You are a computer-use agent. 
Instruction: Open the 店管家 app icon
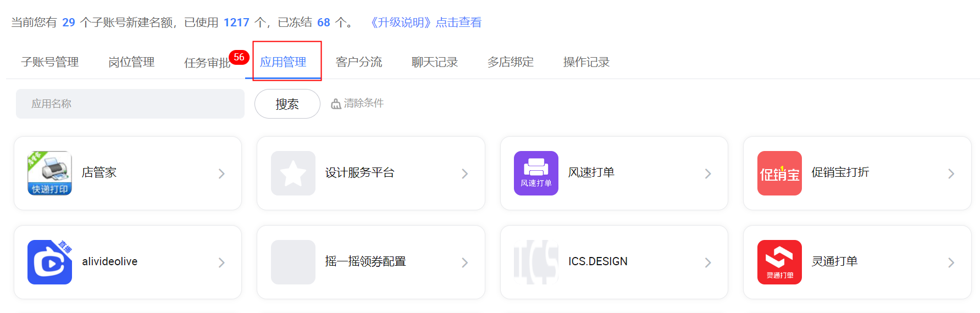49,173
